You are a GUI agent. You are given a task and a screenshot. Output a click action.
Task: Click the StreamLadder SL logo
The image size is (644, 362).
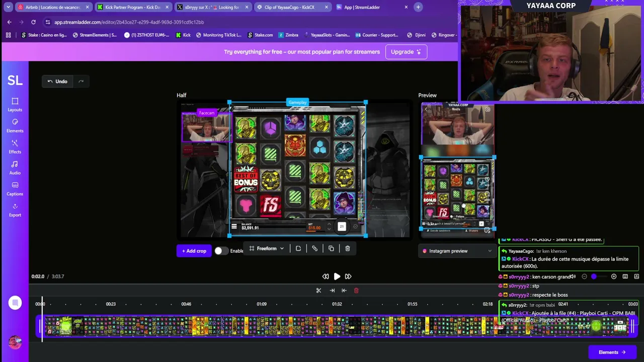pos(15,80)
